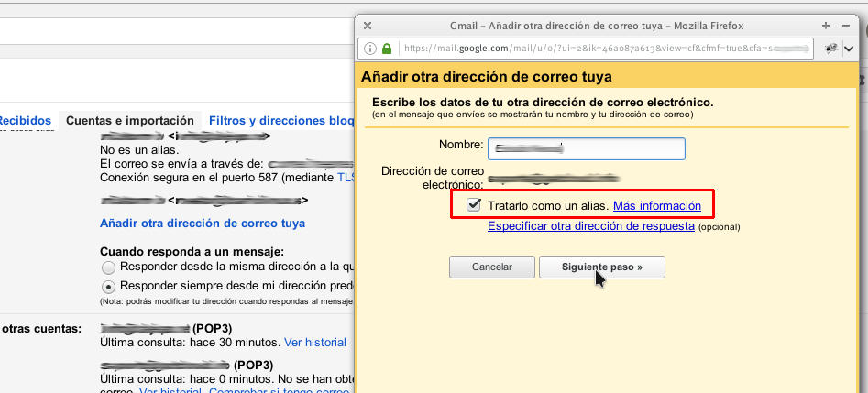Screen dimensions: 868x393
Task: Click the Nombre text input field
Action: click(587, 149)
